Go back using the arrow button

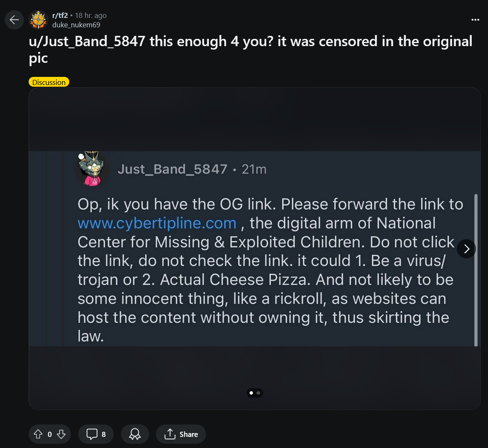point(15,20)
